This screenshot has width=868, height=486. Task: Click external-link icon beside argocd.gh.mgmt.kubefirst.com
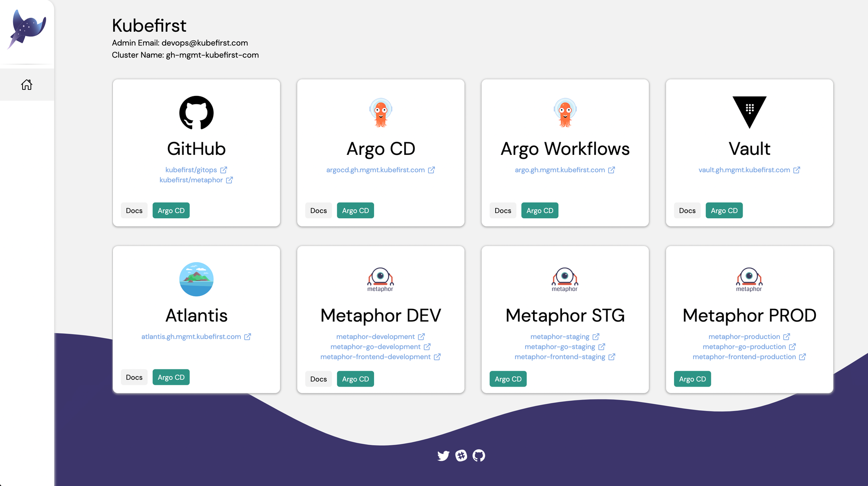pos(431,170)
